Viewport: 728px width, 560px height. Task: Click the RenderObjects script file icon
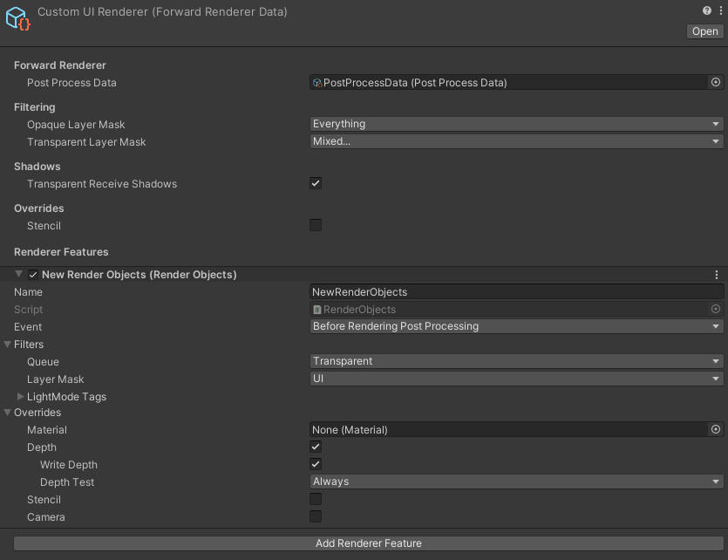[317, 310]
